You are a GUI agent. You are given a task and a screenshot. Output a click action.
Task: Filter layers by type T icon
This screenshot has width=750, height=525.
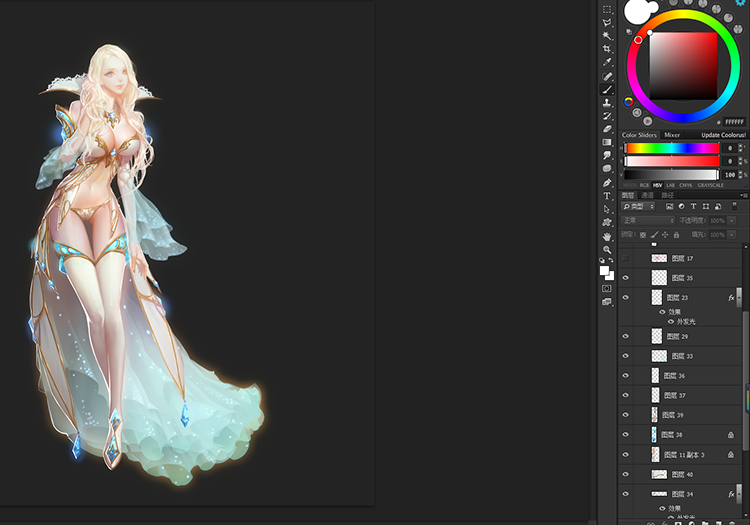point(693,207)
